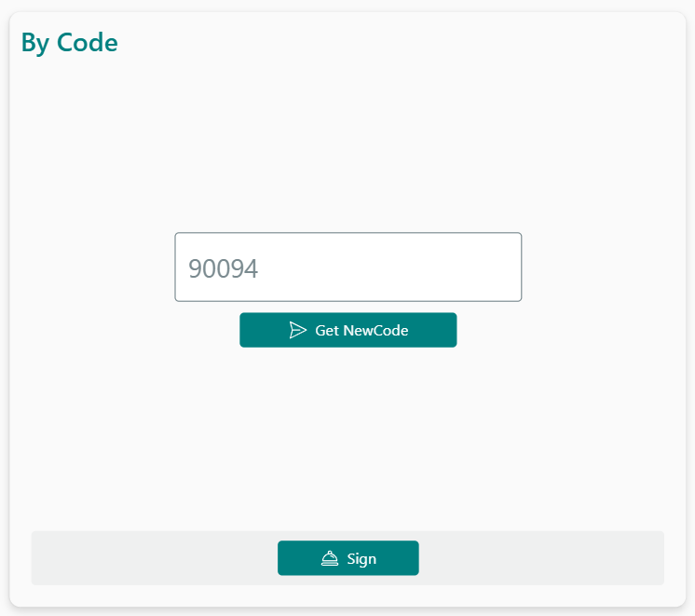Viewport: 695px width, 616px height.
Task: Click the gray footer bar right of Sign
Action: (540, 558)
